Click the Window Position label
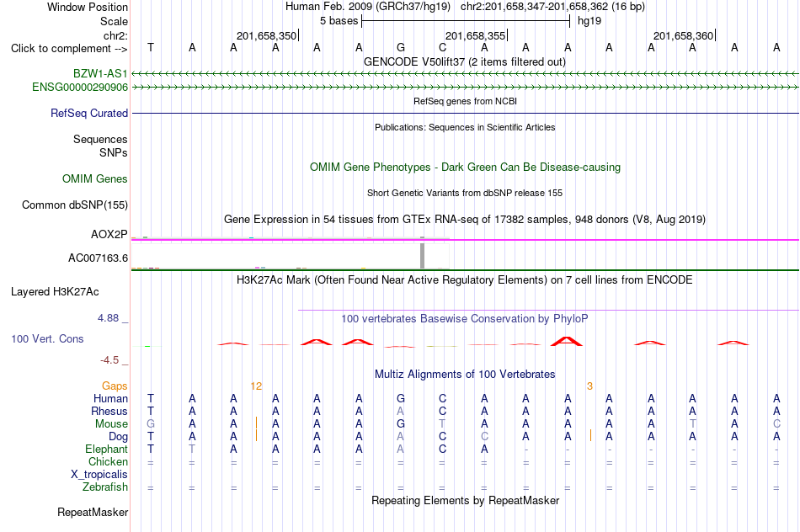Viewport: 800px width, 532px height. point(88,7)
